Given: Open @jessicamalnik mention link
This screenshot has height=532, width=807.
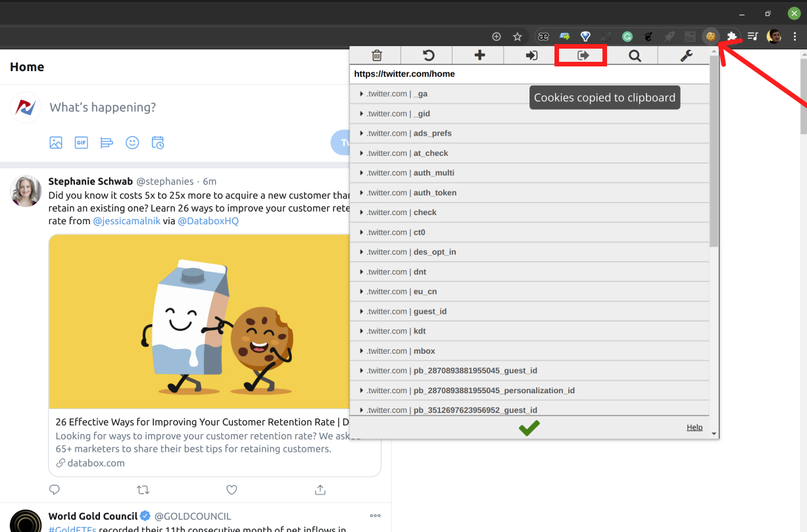Looking at the screenshot, I should tap(128, 221).
